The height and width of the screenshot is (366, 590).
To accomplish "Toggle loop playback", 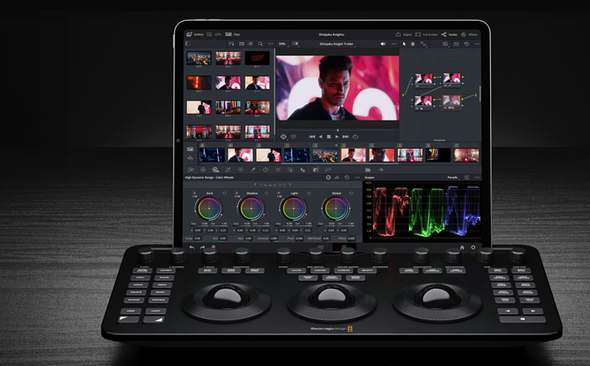I will [355, 137].
